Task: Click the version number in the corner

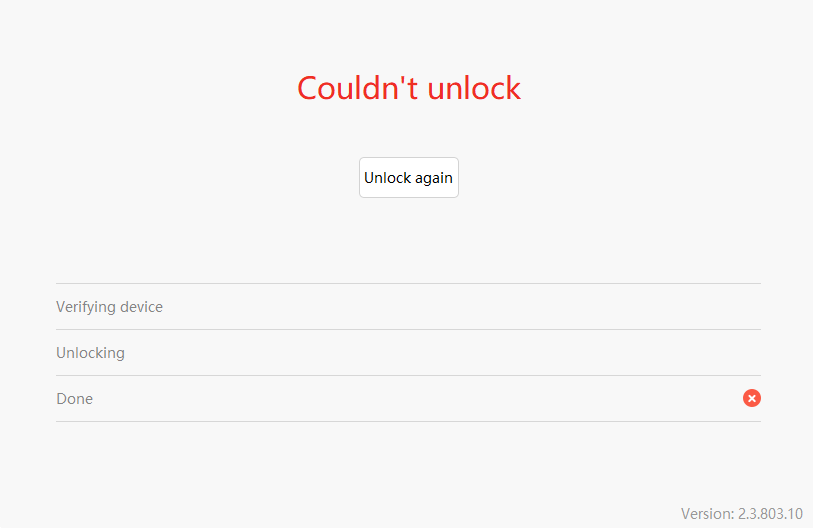Action: point(770,513)
